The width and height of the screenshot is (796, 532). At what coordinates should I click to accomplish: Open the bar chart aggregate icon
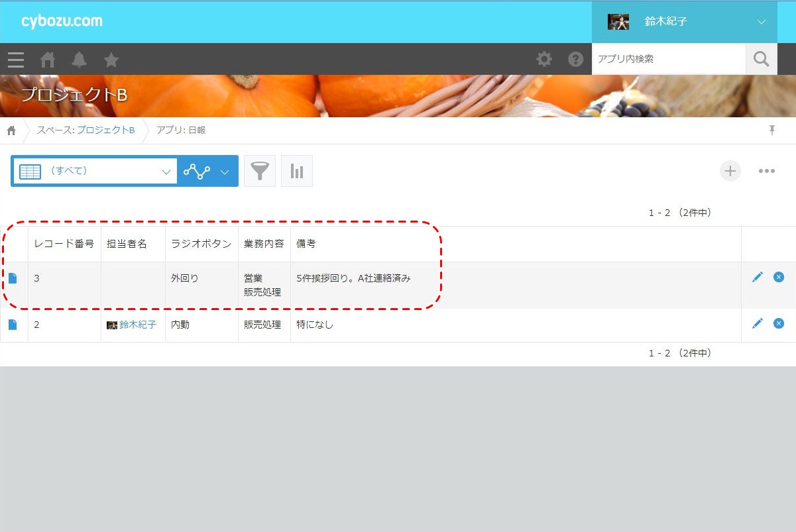297,171
